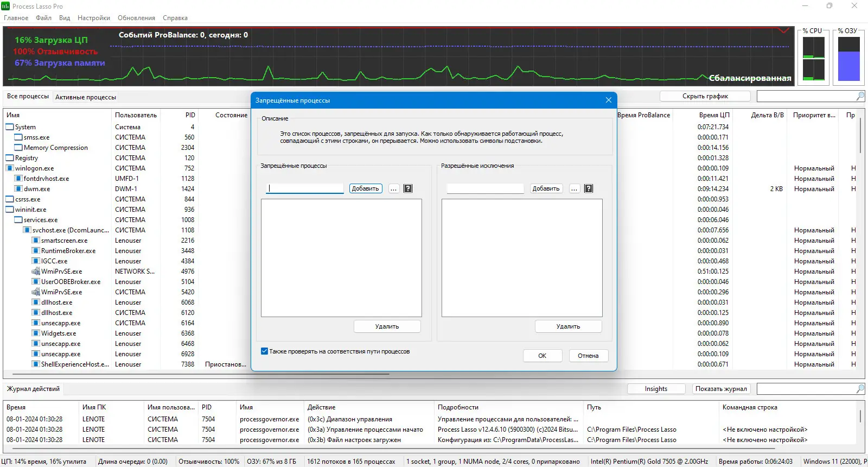The width and height of the screenshot is (868, 467).
Task: Click the Process Lasso icon in the title bar
Action: 5,6
